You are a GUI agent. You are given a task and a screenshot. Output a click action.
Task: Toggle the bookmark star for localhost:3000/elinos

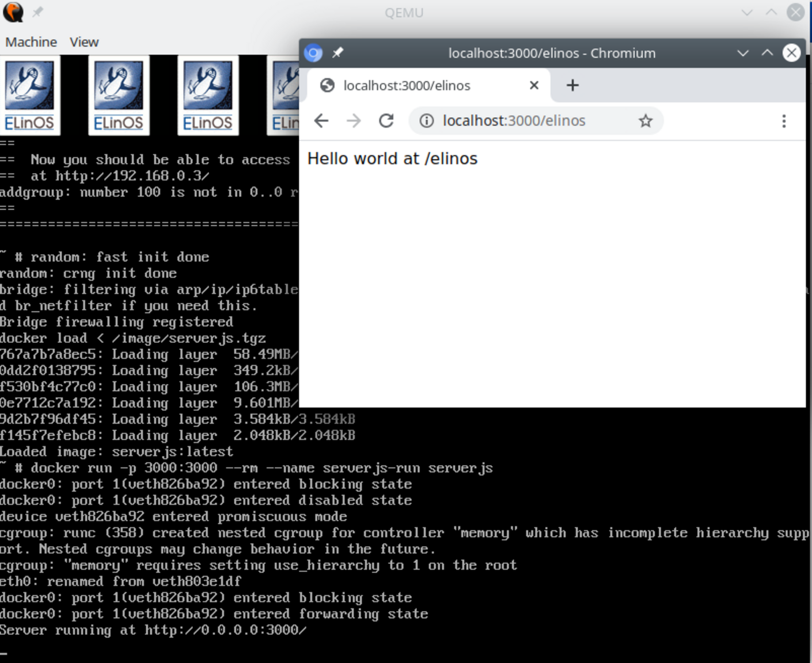(x=645, y=121)
